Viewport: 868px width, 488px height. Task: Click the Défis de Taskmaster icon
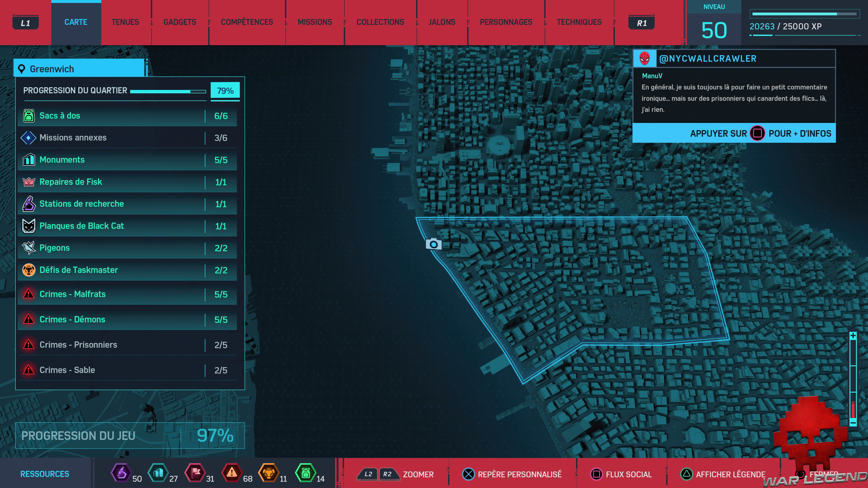29,270
